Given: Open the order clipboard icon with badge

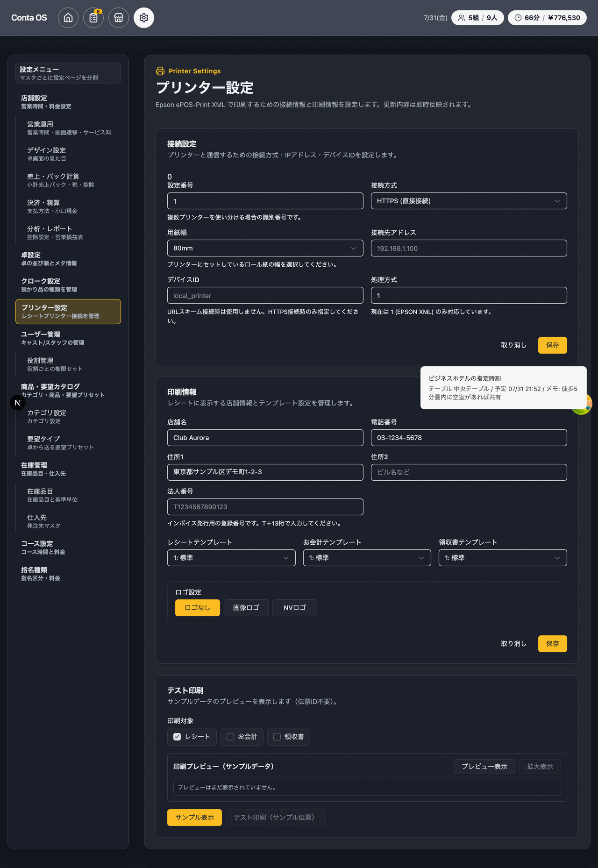Looking at the screenshot, I should [93, 18].
